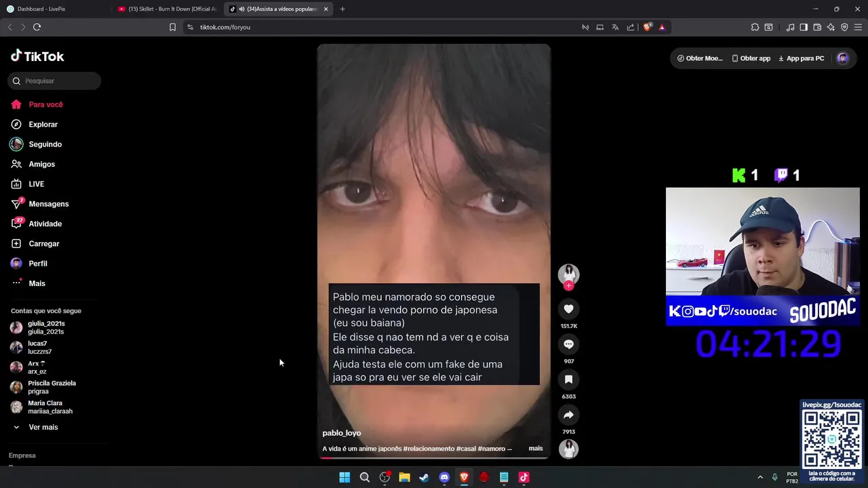Screen dimensions: 868x488
Task: Save the video to favorites bookmark
Action: coord(568,380)
